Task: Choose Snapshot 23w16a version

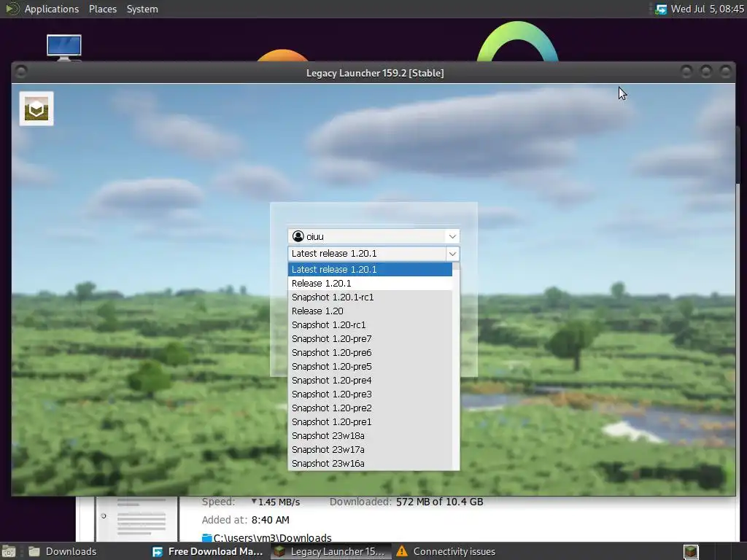Action: click(x=370, y=463)
